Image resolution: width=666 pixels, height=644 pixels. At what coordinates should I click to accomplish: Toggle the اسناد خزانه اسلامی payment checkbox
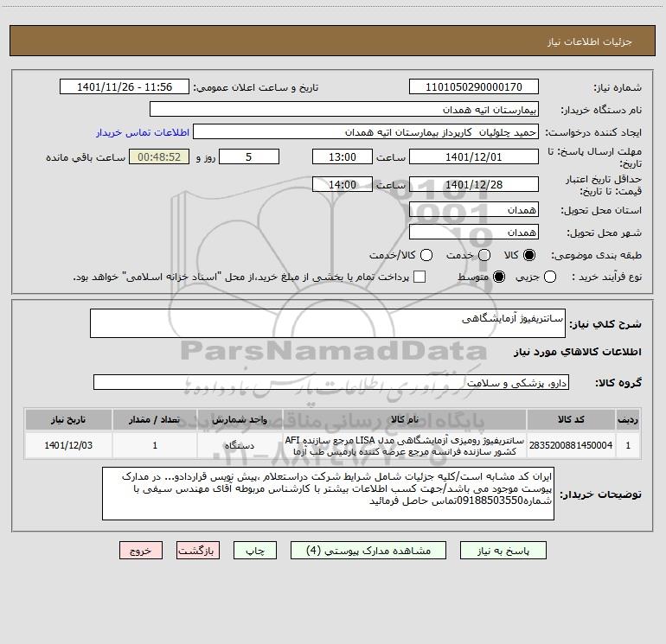pyautogui.click(x=419, y=277)
